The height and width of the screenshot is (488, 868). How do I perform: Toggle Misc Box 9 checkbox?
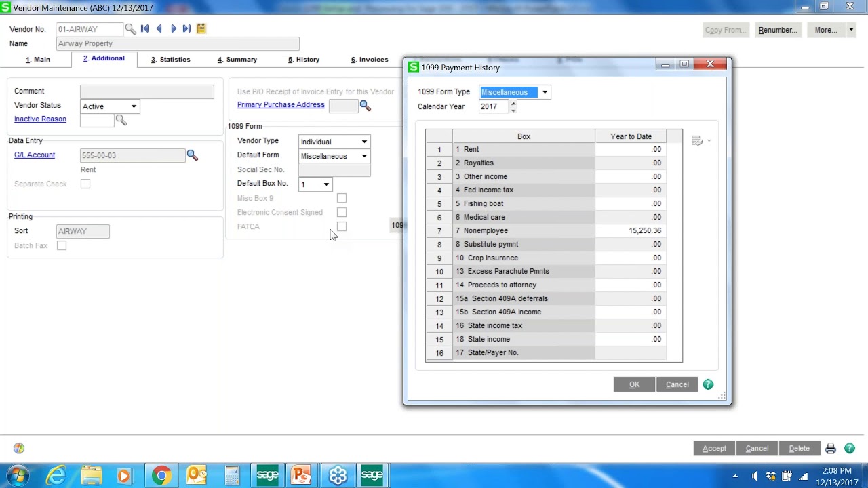point(342,198)
